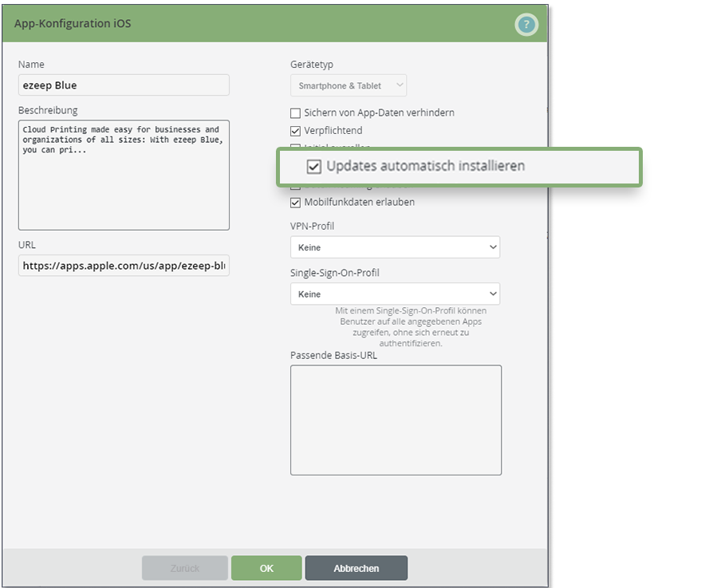Toggle Updates automatisch installieren checkbox
This screenshot has height=588, width=705.
pyautogui.click(x=314, y=167)
